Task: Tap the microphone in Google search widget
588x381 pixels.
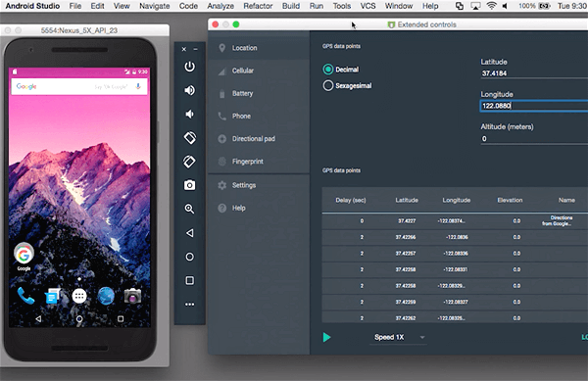Action: coord(138,86)
